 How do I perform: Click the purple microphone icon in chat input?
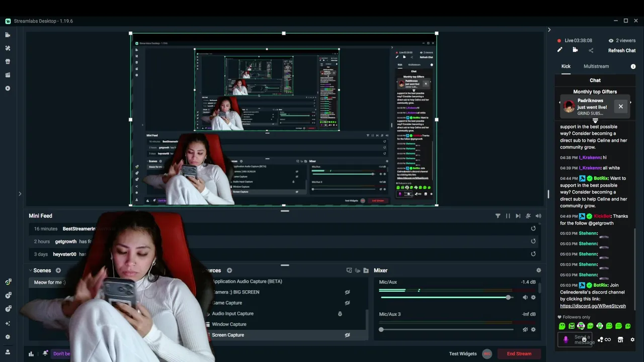click(x=566, y=340)
